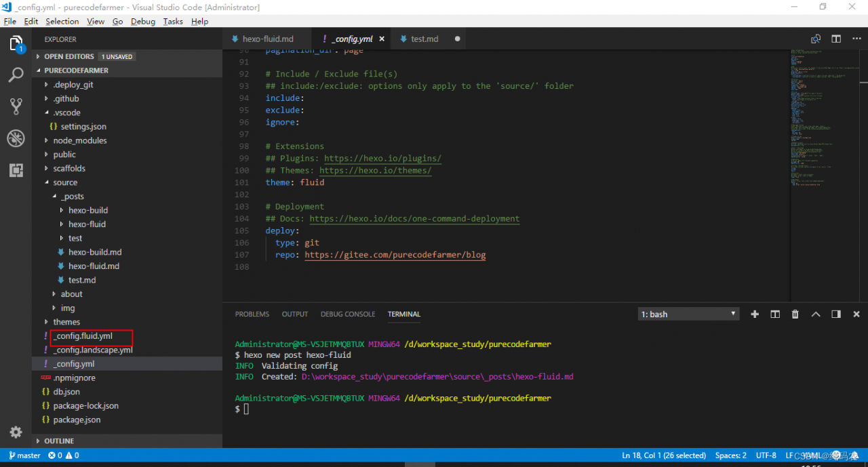Viewport: 868px width, 467px height.
Task: Expand the about folder
Action: [x=71, y=294]
